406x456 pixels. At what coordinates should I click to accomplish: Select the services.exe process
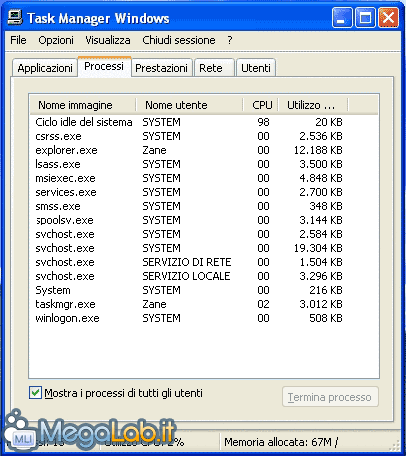point(204,192)
